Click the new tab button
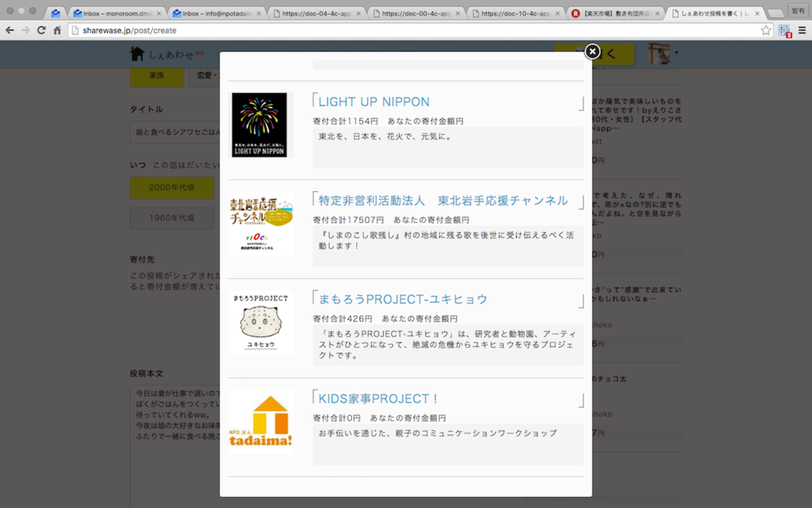Viewport: 812px width, 508px height. (x=776, y=13)
